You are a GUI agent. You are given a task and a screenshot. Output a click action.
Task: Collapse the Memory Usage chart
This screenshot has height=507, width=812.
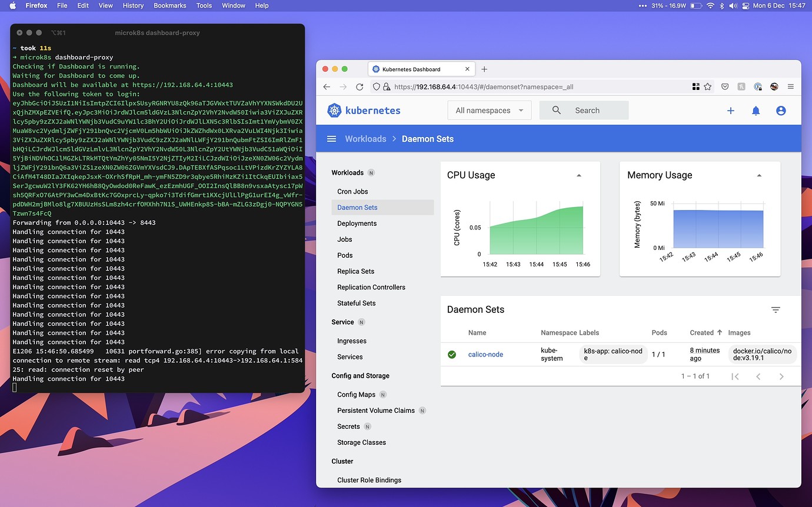coord(759,175)
